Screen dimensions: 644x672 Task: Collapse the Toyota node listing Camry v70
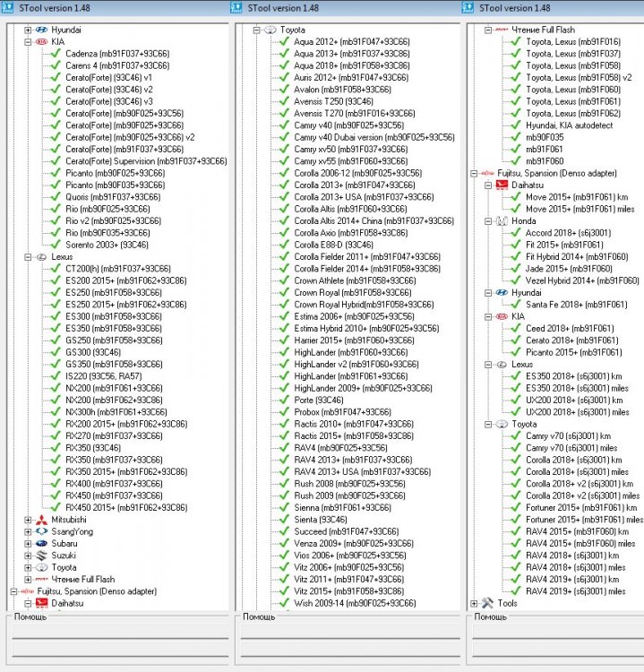coord(488,425)
